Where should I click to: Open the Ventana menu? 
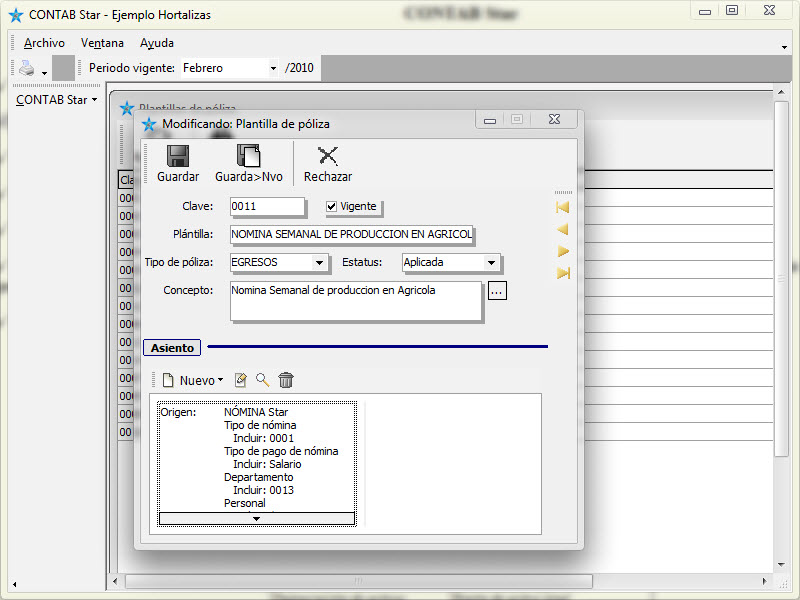pos(102,43)
